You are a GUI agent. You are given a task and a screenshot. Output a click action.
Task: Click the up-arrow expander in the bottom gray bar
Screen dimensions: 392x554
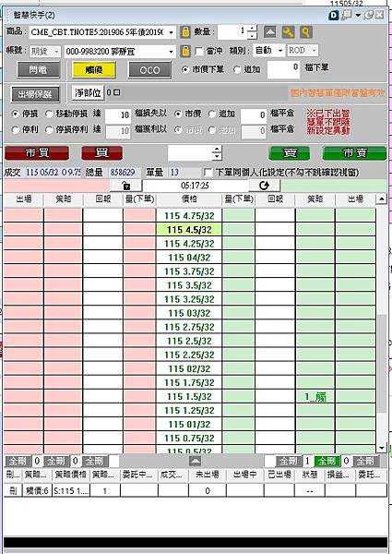pos(196,461)
